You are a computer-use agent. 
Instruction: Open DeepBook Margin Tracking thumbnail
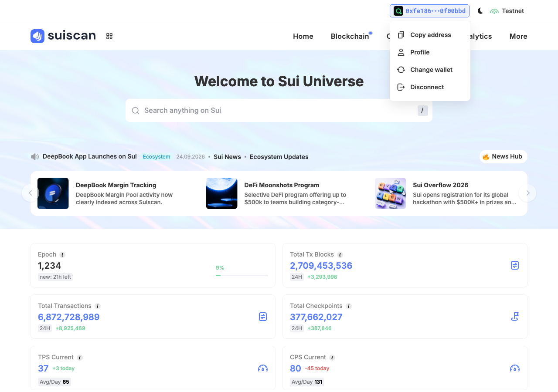coord(53,193)
